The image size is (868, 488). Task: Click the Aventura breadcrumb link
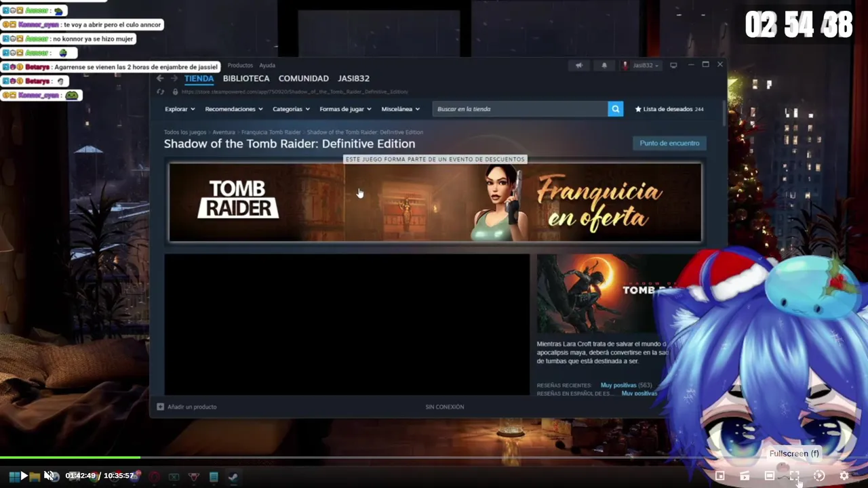224,132
